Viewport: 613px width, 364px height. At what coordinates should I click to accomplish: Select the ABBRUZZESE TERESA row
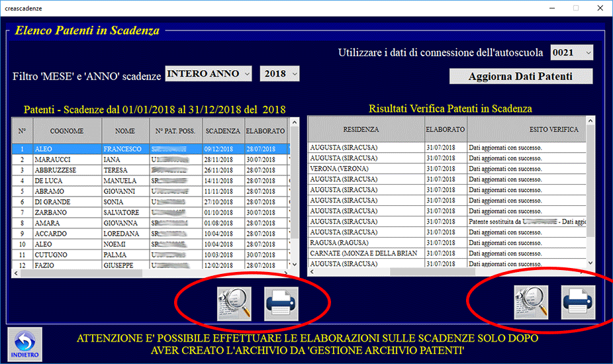[x=152, y=170]
